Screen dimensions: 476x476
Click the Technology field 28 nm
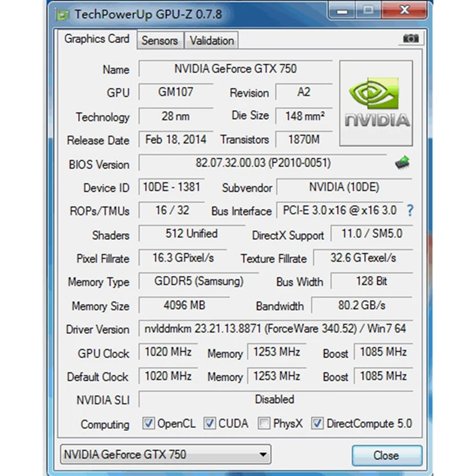(176, 116)
